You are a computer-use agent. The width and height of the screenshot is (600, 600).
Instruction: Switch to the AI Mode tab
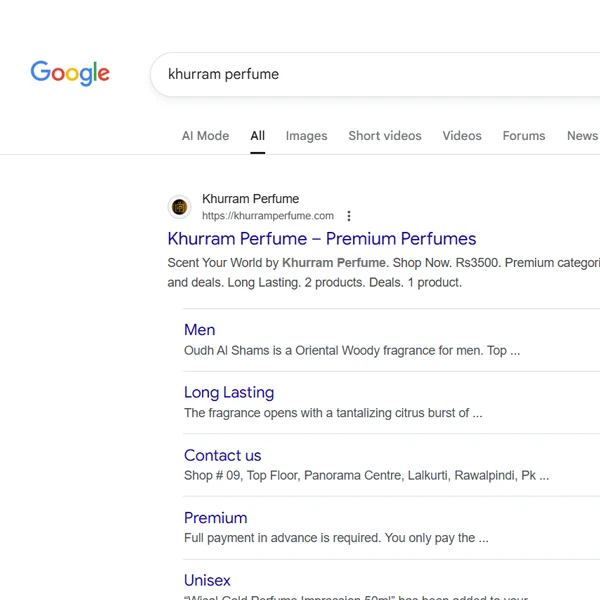(205, 136)
